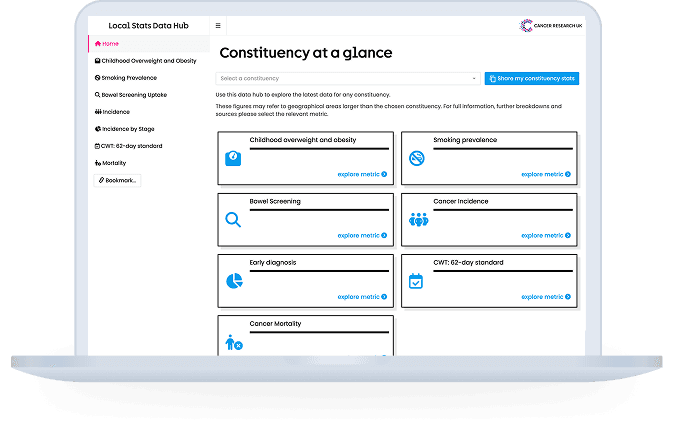674x427 pixels.
Task: Click the person icon in Cancer Mortality card
Action: (x=234, y=342)
